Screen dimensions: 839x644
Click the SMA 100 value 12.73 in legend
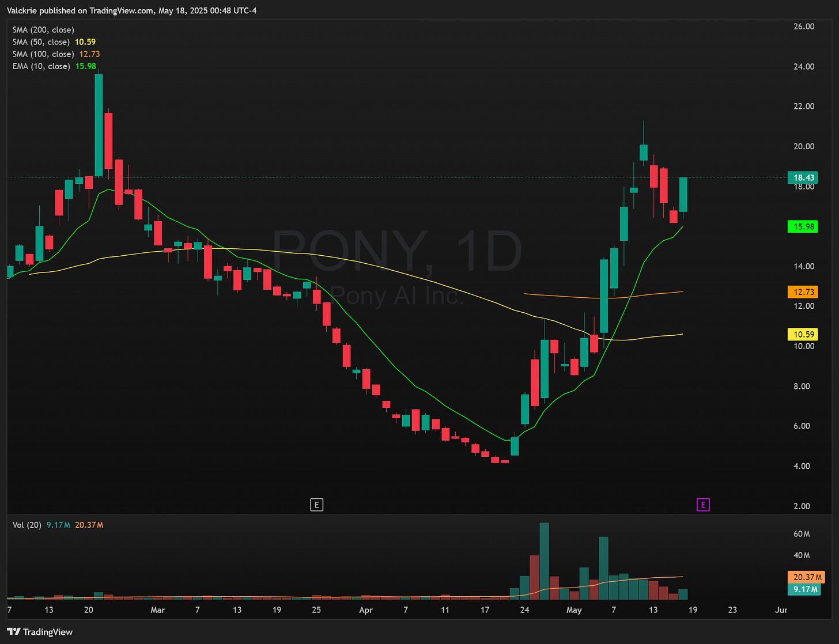coord(90,54)
